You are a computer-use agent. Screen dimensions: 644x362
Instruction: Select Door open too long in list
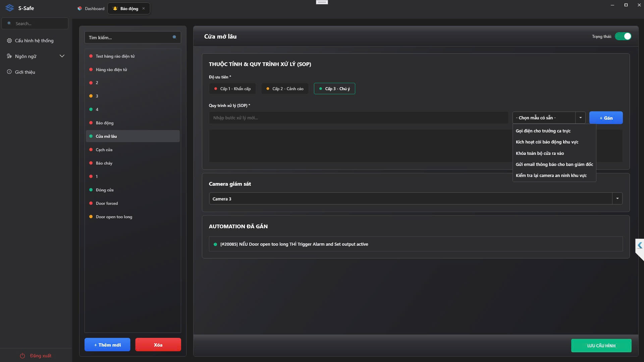point(133,217)
